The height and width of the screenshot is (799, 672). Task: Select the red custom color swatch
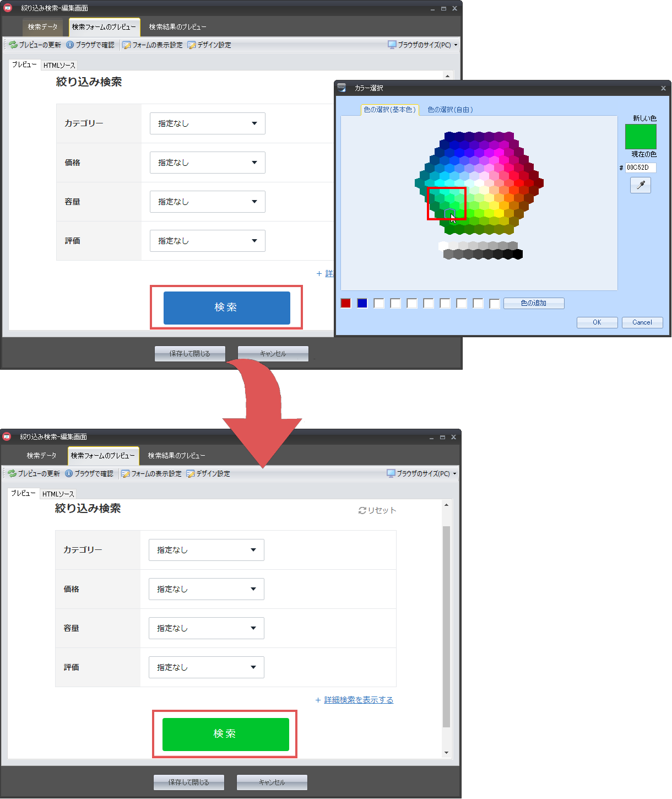[345, 303]
